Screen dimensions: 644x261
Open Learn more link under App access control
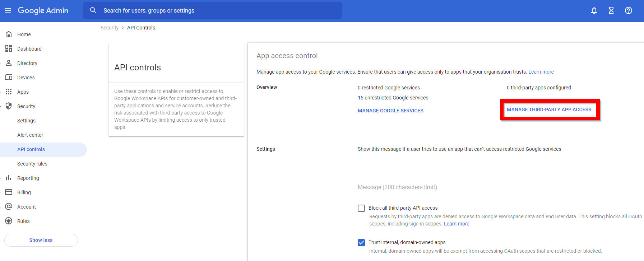(541, 72)
